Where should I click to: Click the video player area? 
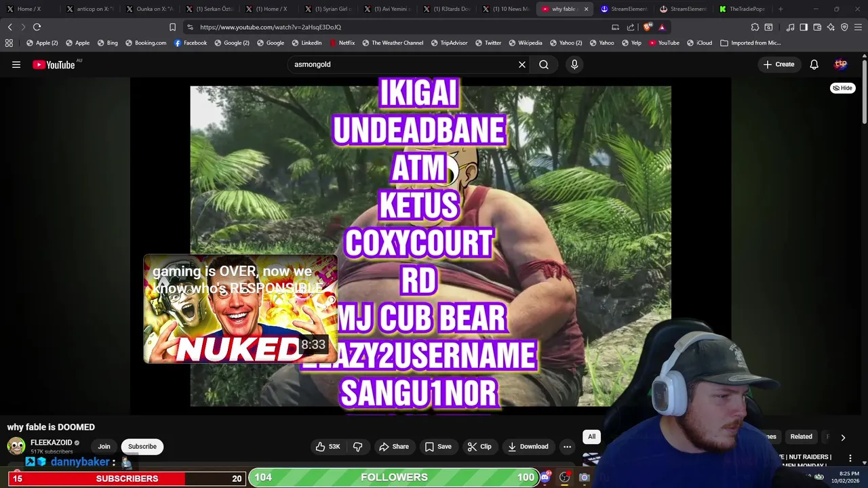tap(430, 245)
